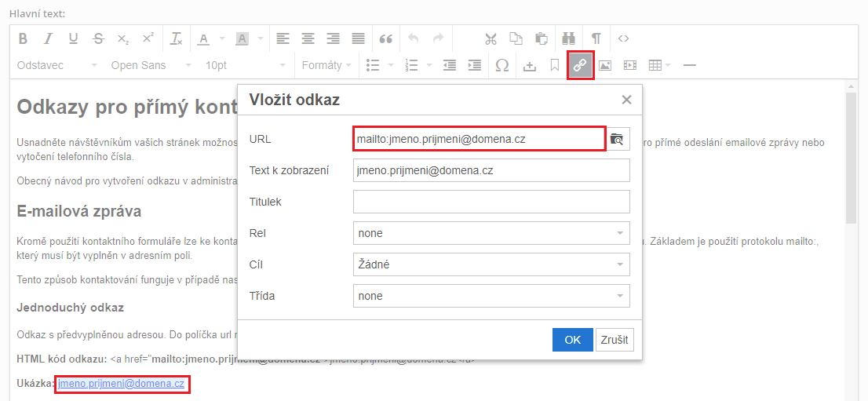
Task: Open the Rel dropdown
Action: (491, 233)
